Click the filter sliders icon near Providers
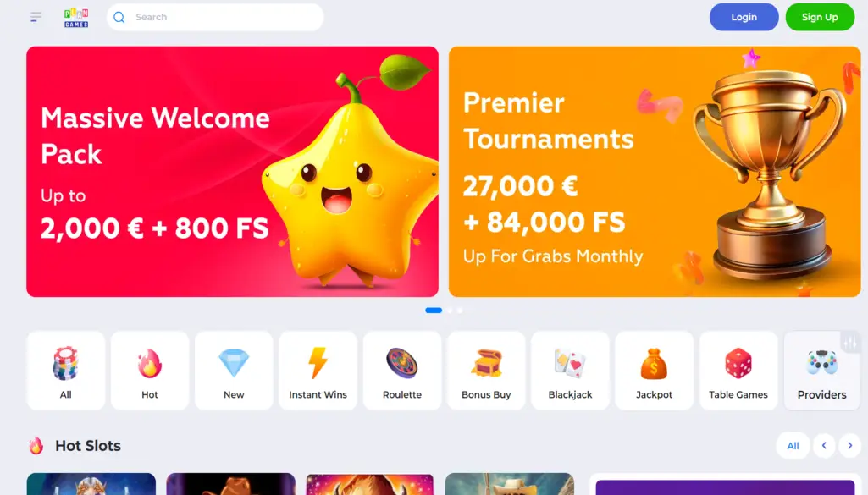This screenshot has height=495, width=868. [850, 343]
